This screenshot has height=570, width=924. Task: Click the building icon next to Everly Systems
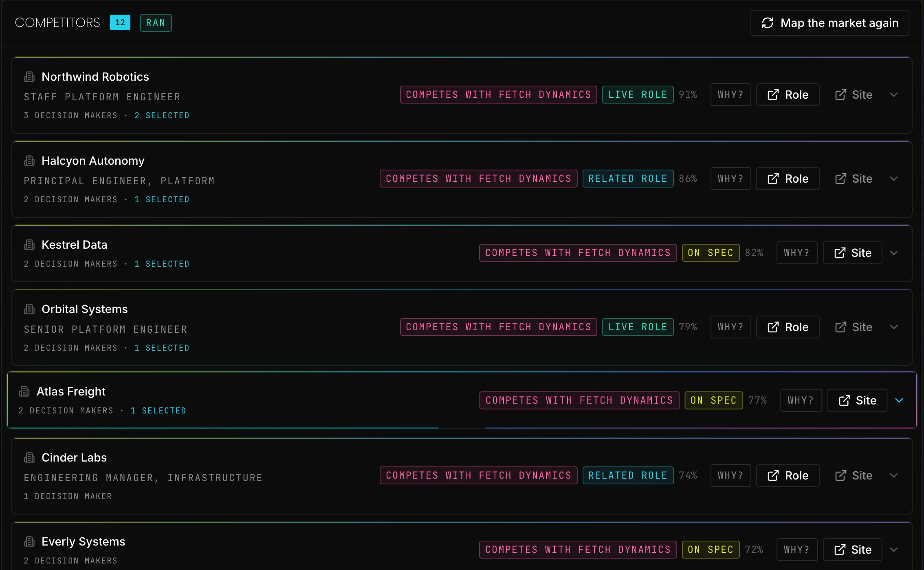point(29,541)
